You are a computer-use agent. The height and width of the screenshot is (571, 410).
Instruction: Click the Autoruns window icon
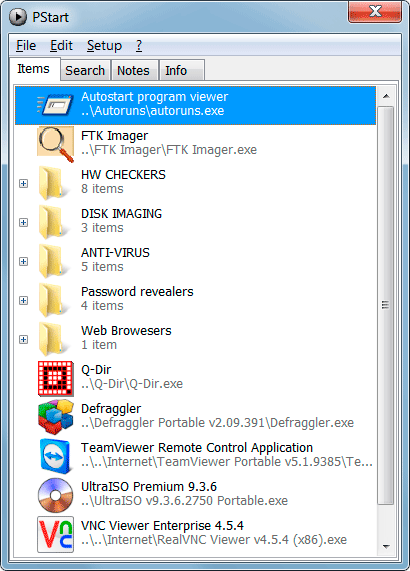coord(55,105)
